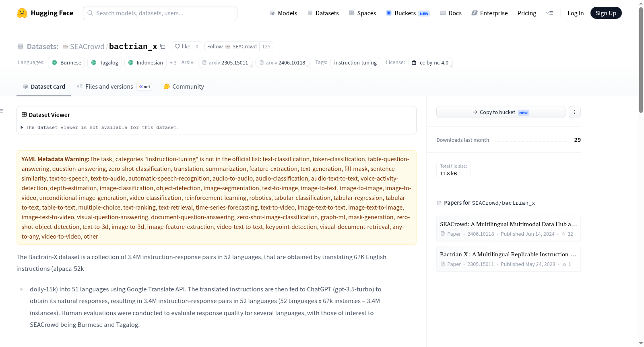Click the Indonesian language tag

[x=145, y=62]
